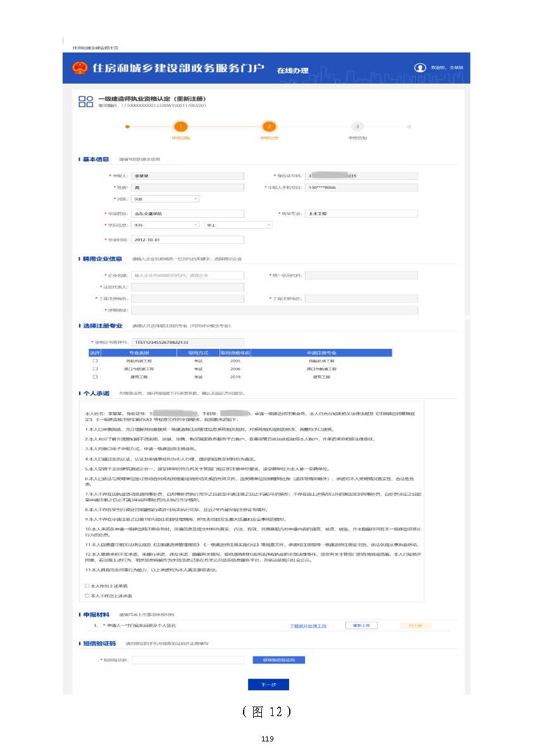Expand the 学历信息 dropdown showing 本科

[x=165, y=225]
